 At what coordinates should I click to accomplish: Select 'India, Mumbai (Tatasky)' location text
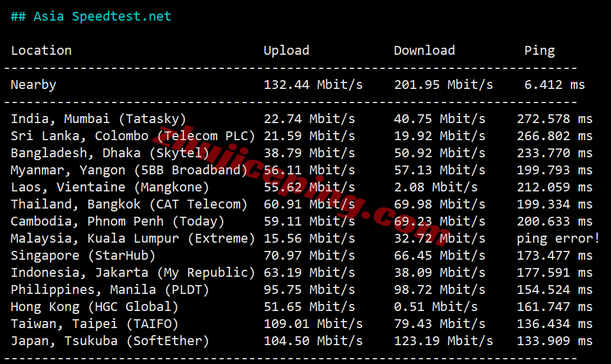98,119
